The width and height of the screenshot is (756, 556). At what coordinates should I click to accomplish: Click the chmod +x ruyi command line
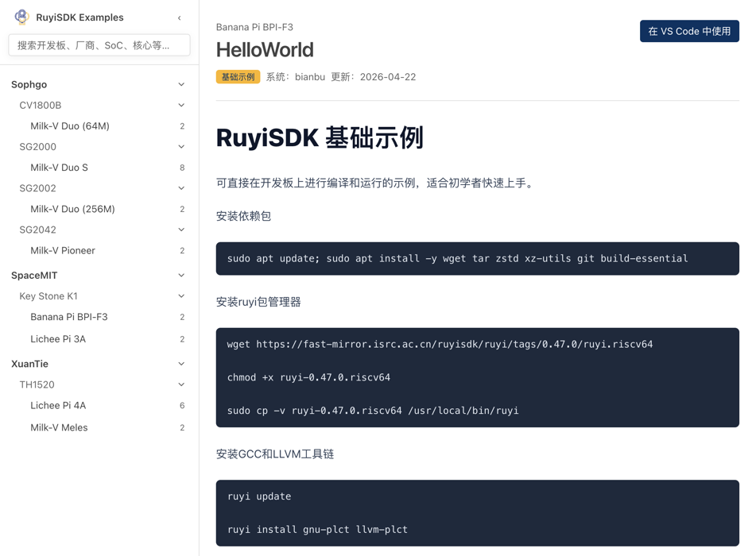point(308,377)
